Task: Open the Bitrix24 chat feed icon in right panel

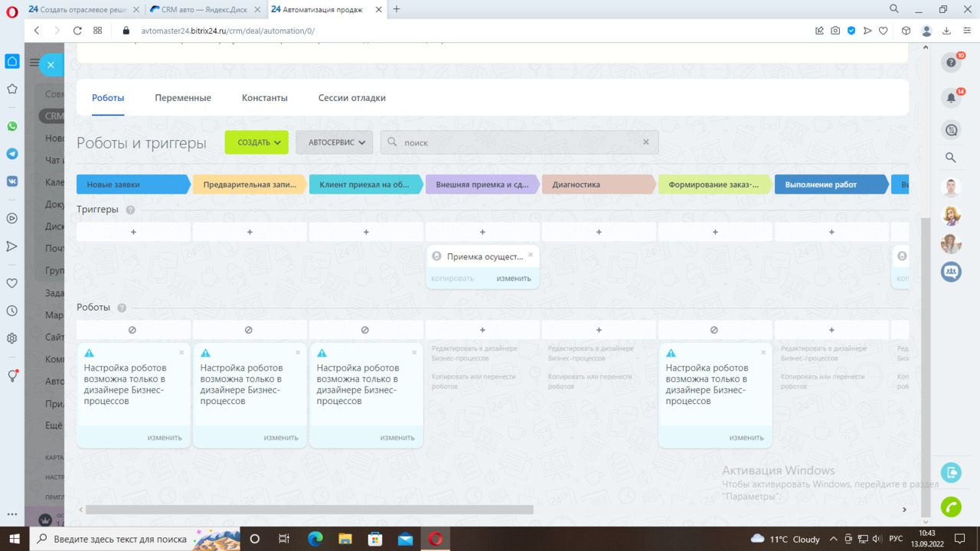Action: (952, 130)
